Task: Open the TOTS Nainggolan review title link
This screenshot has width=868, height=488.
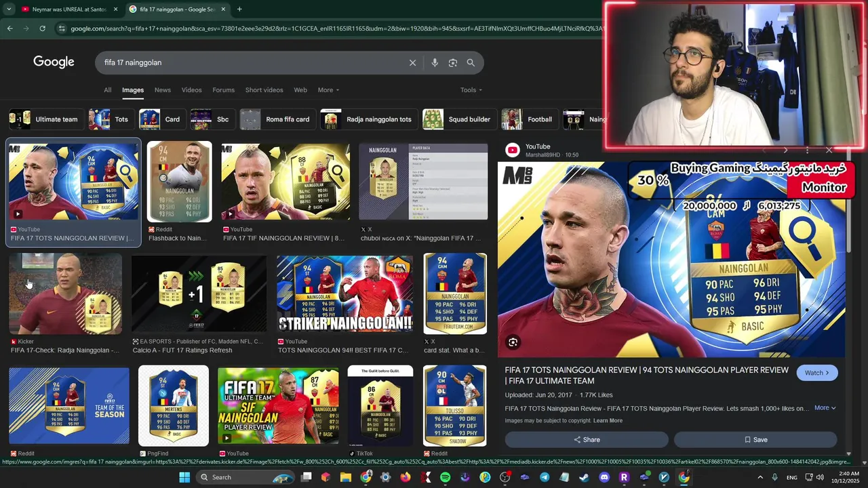Action: pyautogui.click(x=647, y=375)
